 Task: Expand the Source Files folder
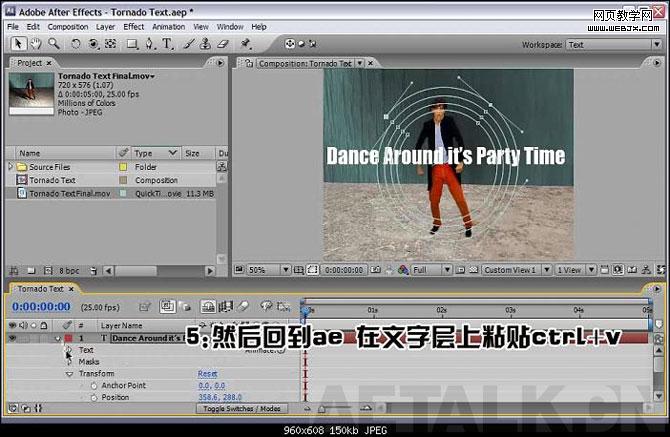[10, 167]
